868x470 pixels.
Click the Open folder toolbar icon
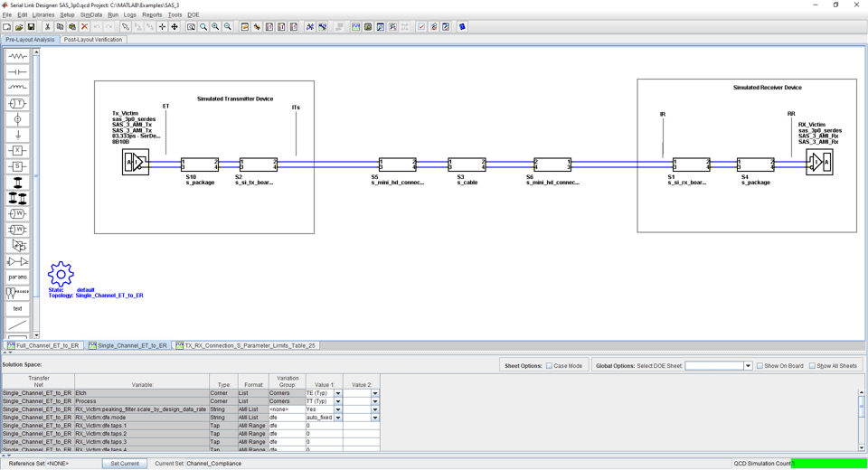tap(19, 26)
